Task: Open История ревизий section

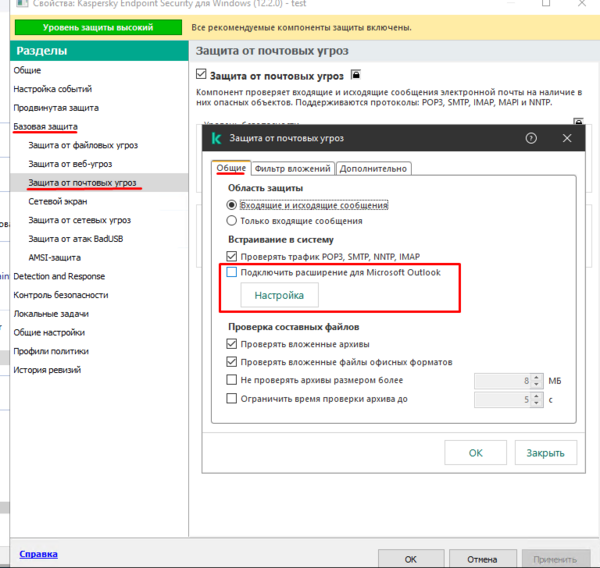Action: (47, 370)
